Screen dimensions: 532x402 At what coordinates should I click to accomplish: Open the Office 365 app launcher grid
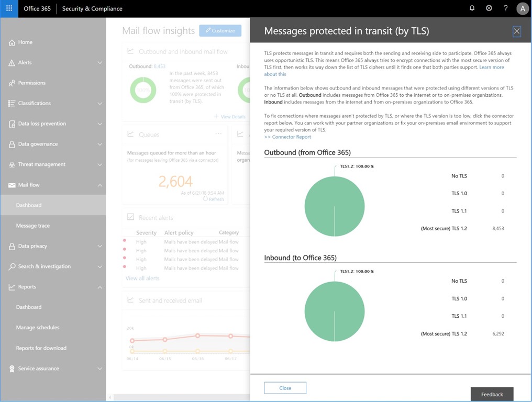click(9, 8)
